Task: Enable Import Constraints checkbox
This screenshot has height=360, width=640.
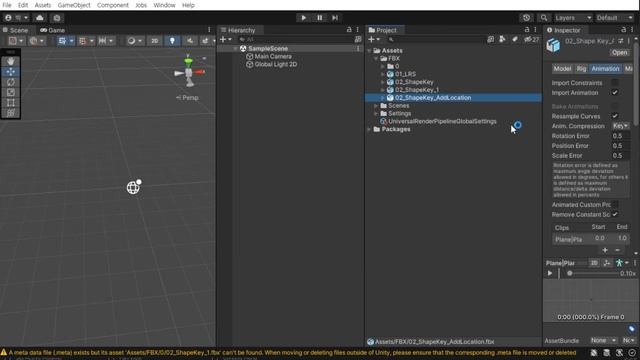Action: [x=615, y=83]
